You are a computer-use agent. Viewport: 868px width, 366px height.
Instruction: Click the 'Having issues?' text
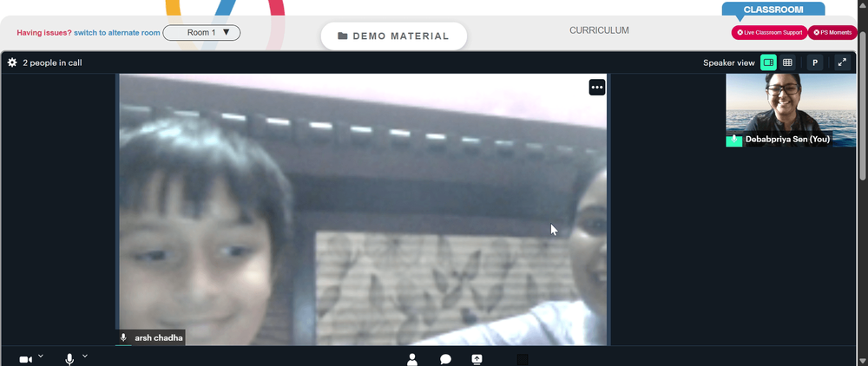click(44, 33)
